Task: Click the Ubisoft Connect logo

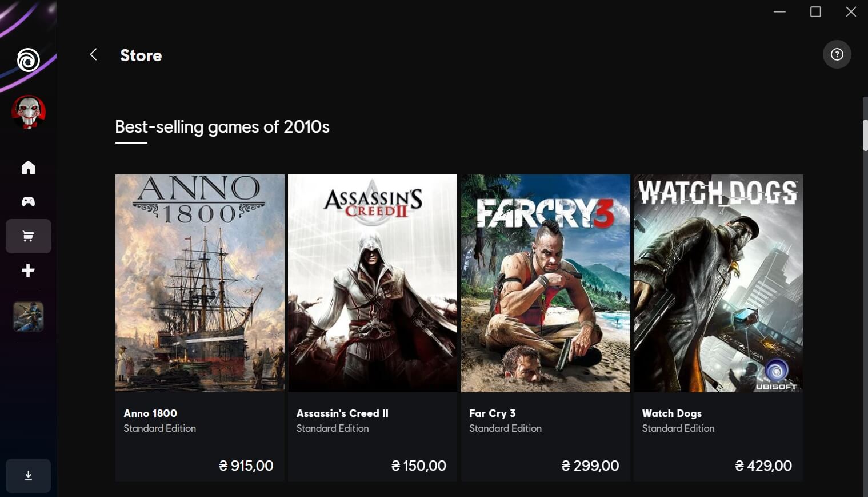Action: point(28,61)
